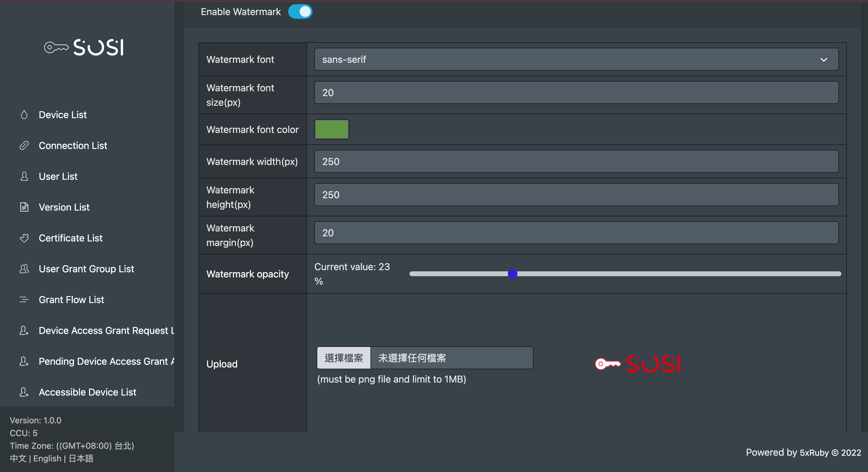Click the group icon beside User Grant Group List

point(24,269)
